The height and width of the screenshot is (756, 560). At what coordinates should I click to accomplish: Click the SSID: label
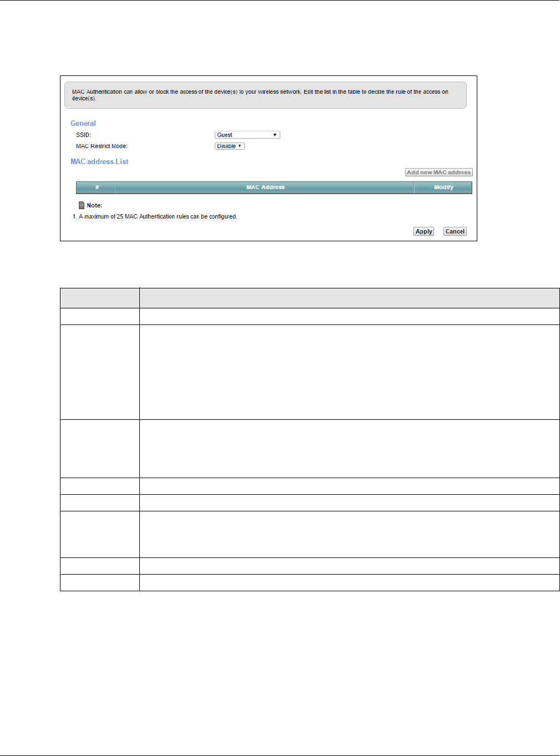pos(83,135)
